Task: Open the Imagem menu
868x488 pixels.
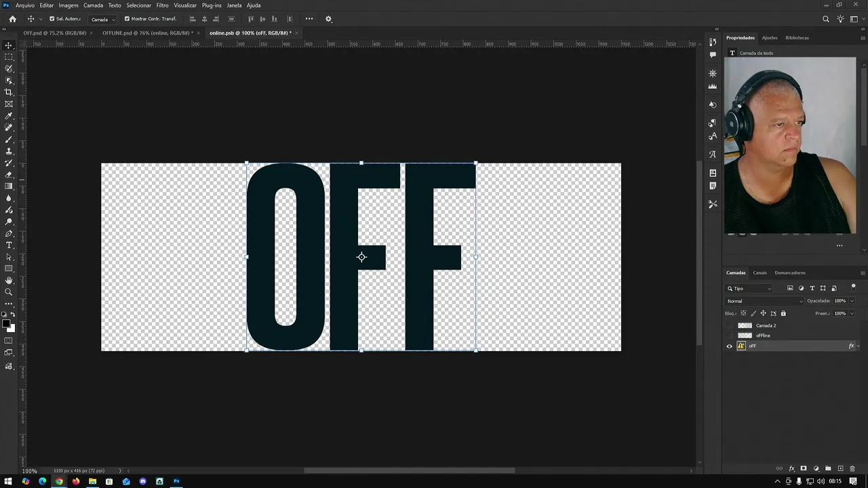Action: coord(68,5)
